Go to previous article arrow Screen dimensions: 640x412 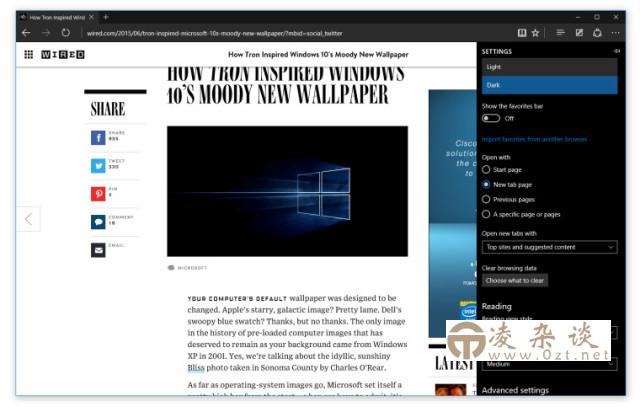[28, 219]
